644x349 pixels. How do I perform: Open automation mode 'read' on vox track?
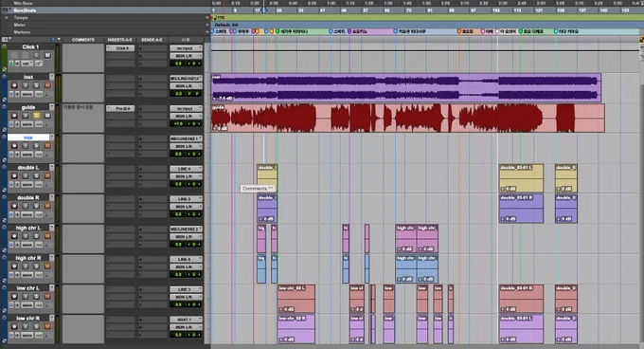pos(39,155)
